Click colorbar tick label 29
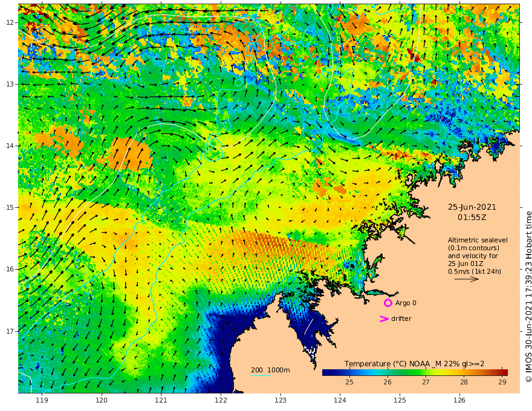This screenshot has width=532, height=411. [502, 382]
